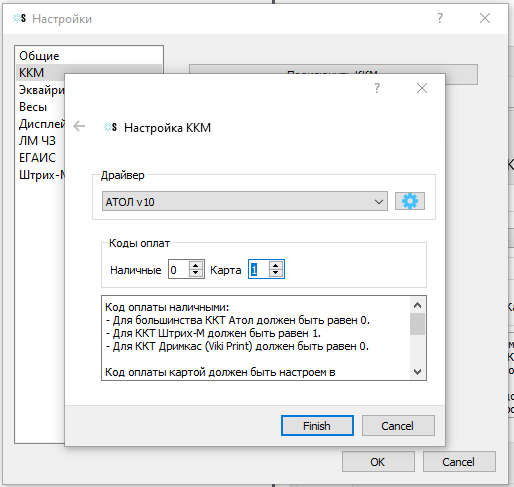This screenshot has height=487, width=514.
Task: Increase the Карта payment code
Action: [276, 266]
